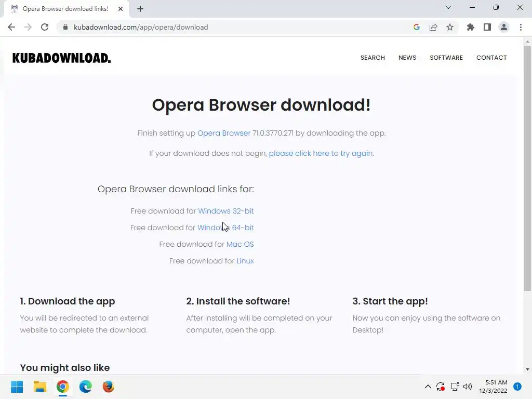
Task: Download for Windows 32-bit
Action: [226, 211]
